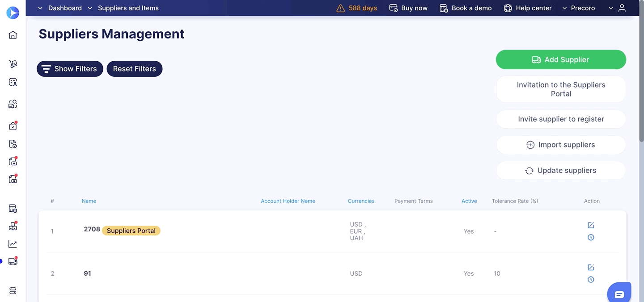644x302 pixels.
Task: Click the Update suppliers button
Action: tap(561, 171)
